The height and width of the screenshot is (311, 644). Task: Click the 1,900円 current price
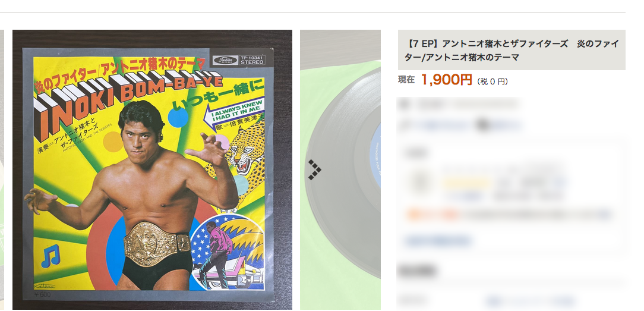447,80
